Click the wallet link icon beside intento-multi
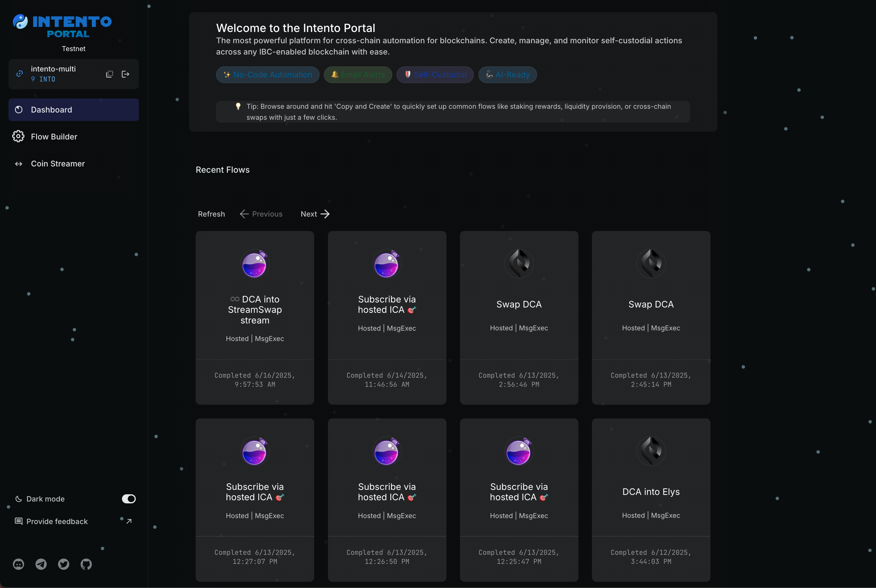Screen dimensions: 876x588 [19, 74]
